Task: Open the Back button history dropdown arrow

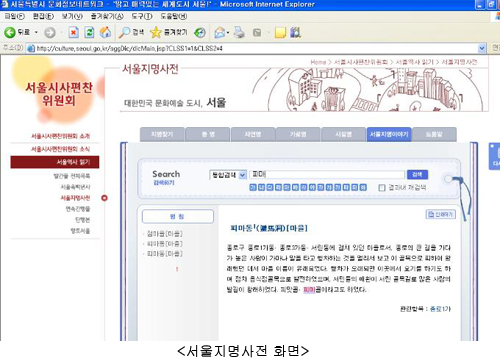Action: pyautogui.click(x=36, y=32)
